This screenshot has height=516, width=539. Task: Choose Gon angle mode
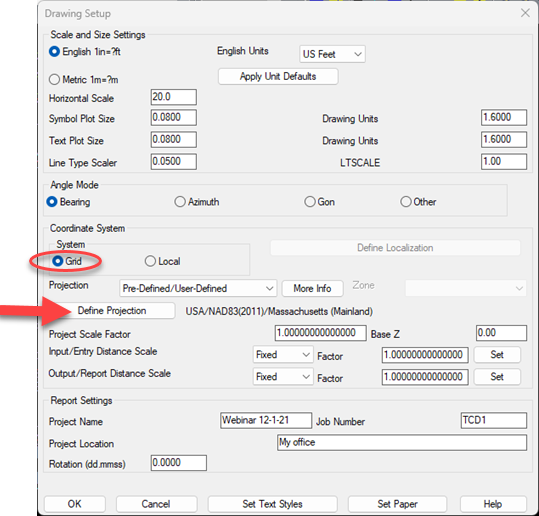[319, 202]
